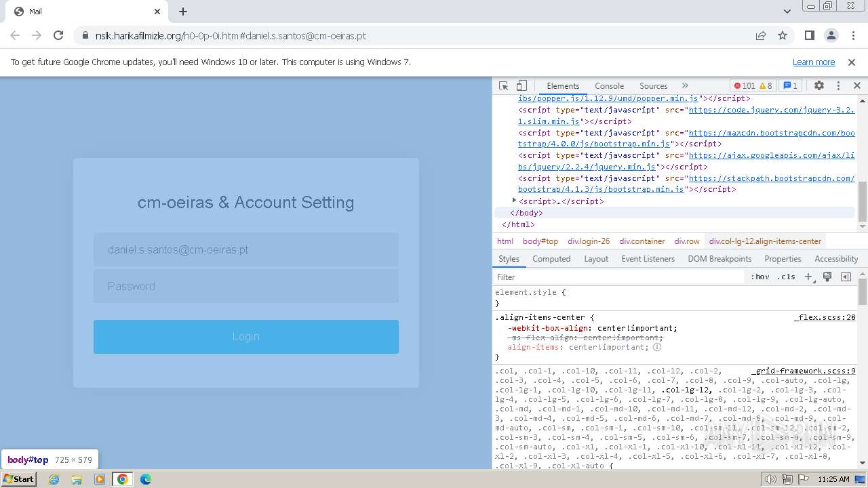
Task: Click the div.login-26 breadcrumb
Action: click(x=589, y=241)
